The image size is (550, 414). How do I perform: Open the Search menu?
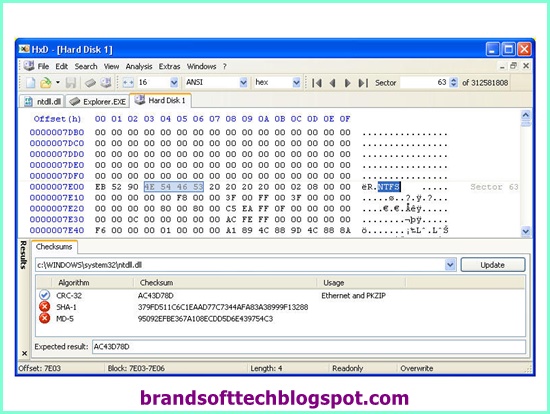coord(86,66)
